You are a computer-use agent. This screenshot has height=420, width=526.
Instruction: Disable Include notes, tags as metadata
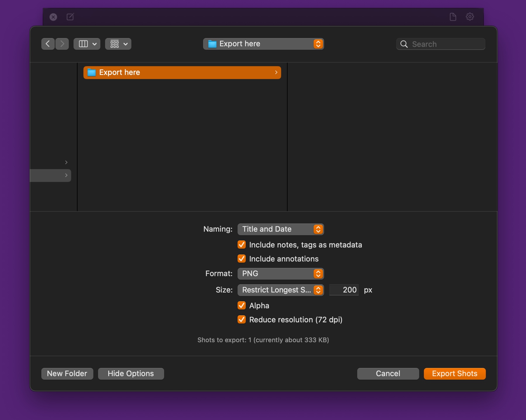(242, 245)
